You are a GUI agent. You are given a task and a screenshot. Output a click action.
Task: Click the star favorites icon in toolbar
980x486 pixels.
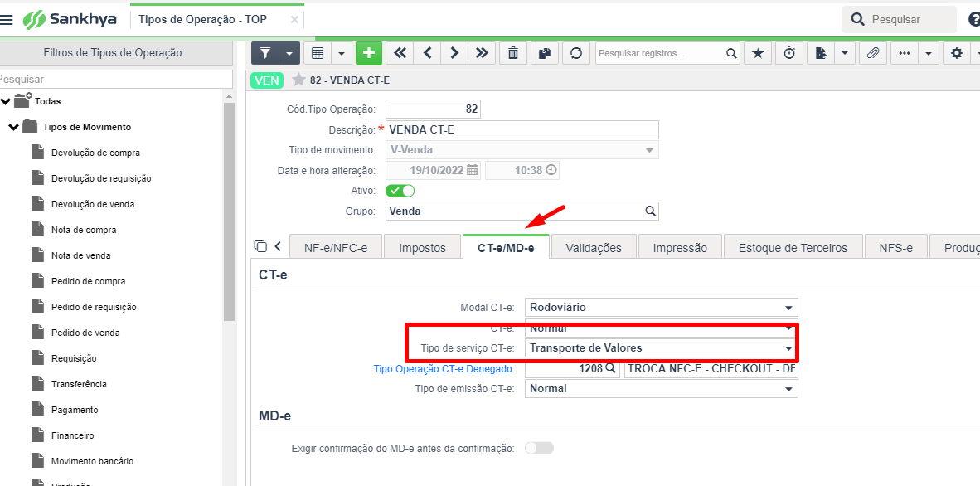[x=757, y=53]
